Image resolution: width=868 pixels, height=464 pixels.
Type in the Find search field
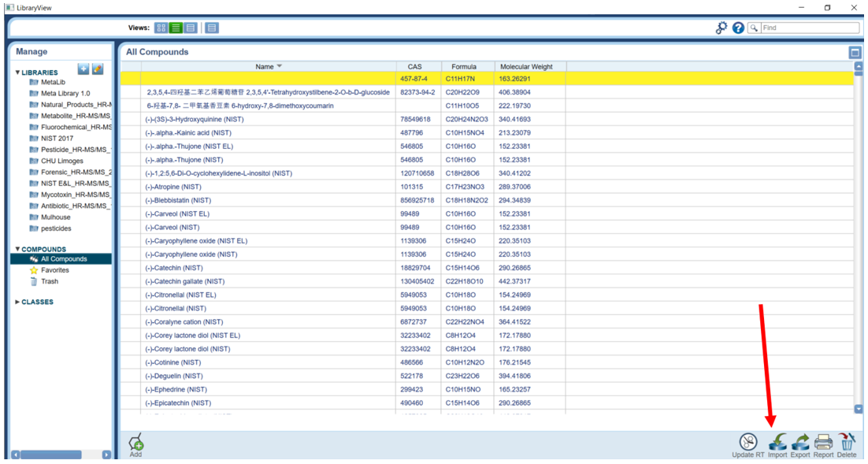click(x=810, y=28)
